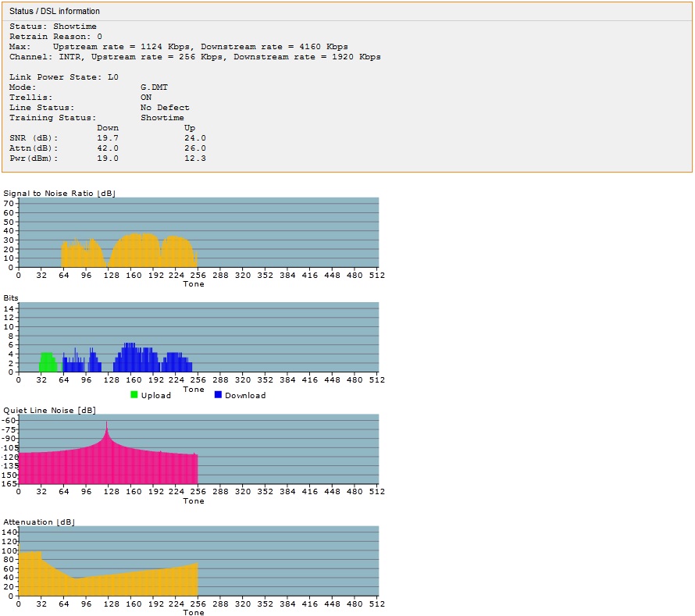
Task: Click the Pwr Up value '12.3'
Action: [195, 158]
